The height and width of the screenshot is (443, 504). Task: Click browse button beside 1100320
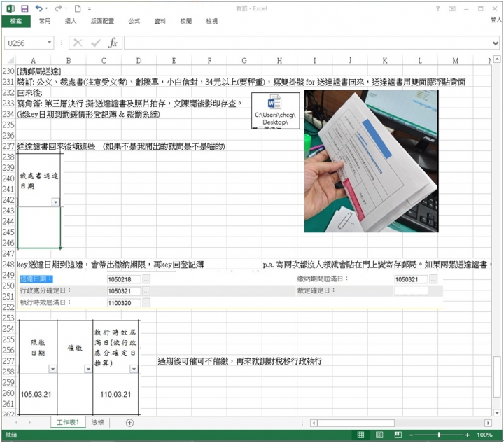click(146, 302)
